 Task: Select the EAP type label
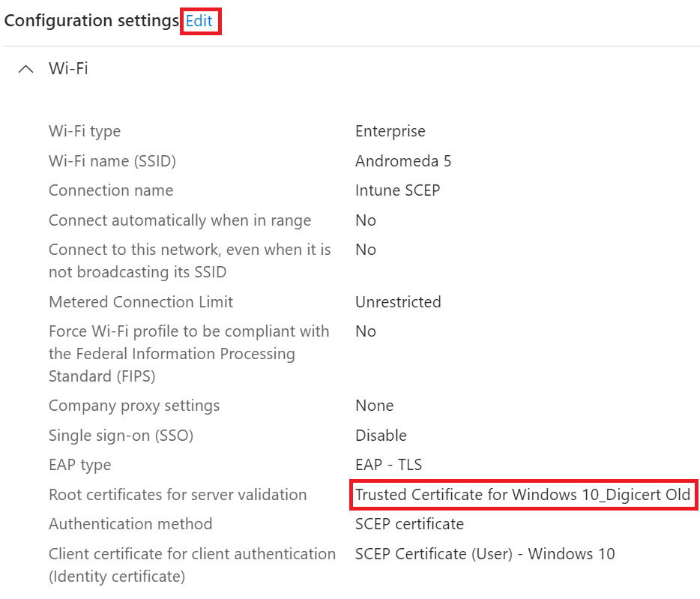click(80, 465)
